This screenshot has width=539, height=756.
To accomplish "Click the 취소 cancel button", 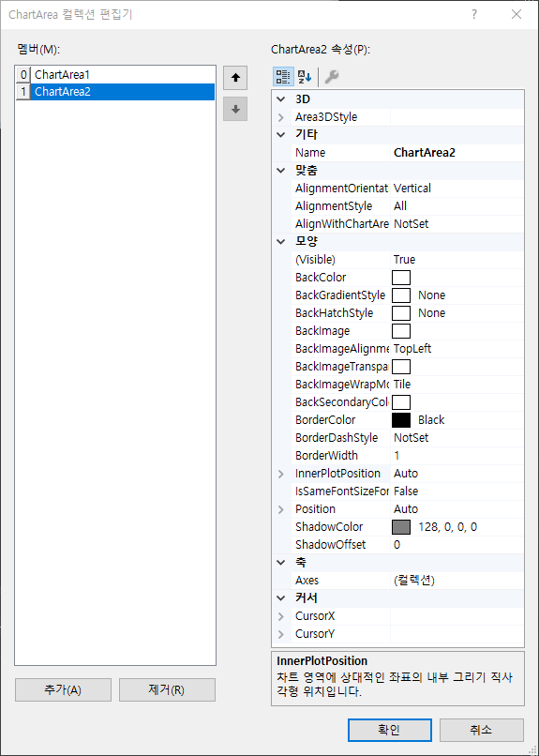I will 481,730.
